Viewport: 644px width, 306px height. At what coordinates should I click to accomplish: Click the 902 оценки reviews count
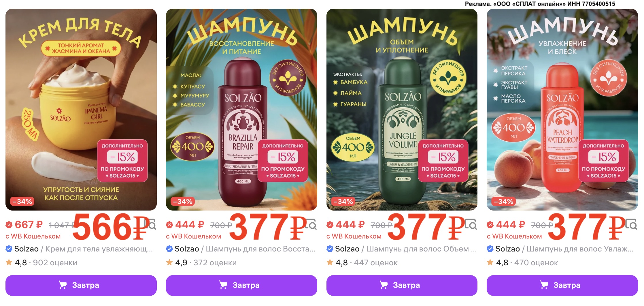[x=55, y=263]
